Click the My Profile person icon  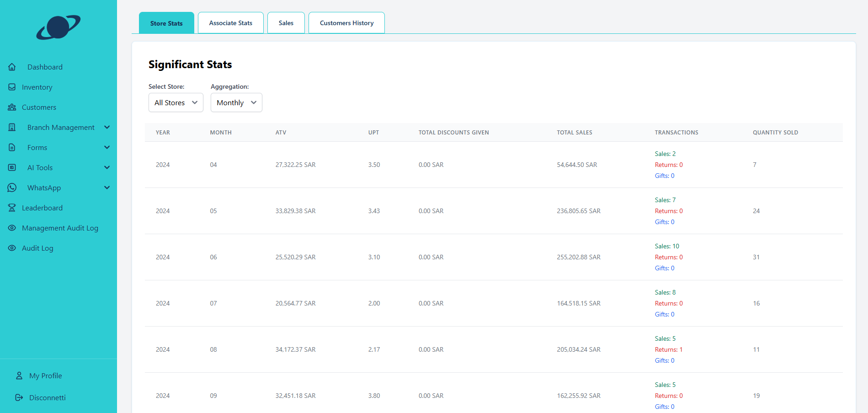(19, 375)
